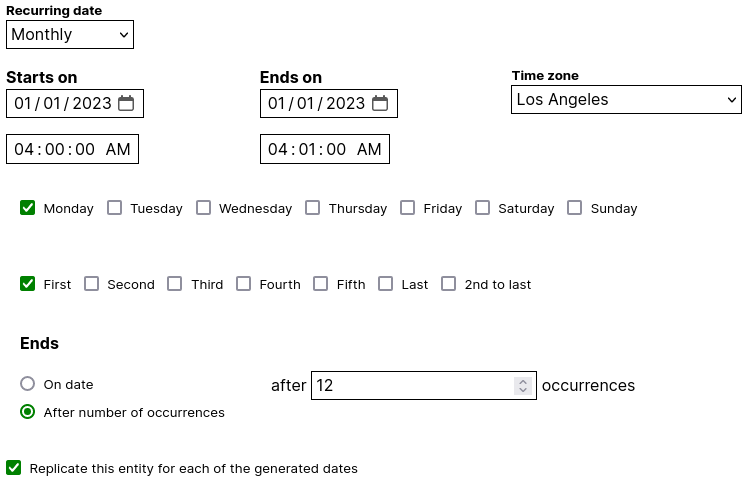Open the Ends on calendar picker icon
Viewport: 747px width, 479px height.
[x=380, y=103]
